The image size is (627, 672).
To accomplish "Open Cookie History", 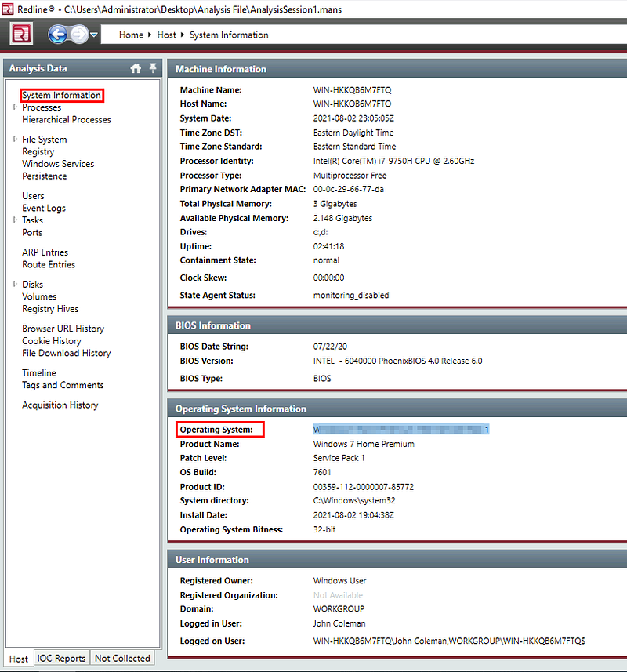I will point(52,341).
